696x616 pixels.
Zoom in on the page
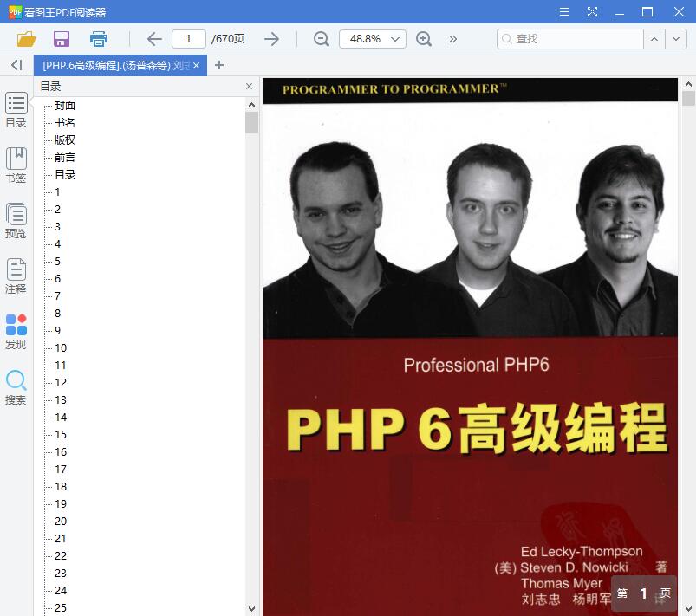[x=424, y=39]
